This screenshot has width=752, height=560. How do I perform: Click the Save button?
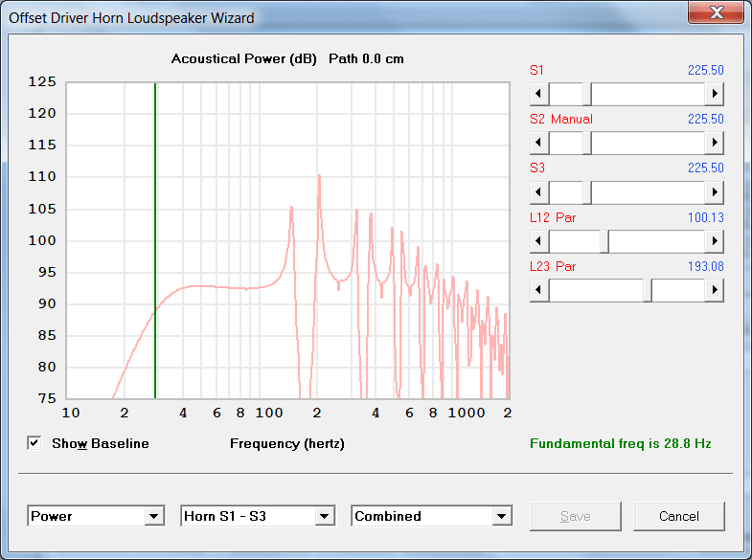(x=576, y=516)
